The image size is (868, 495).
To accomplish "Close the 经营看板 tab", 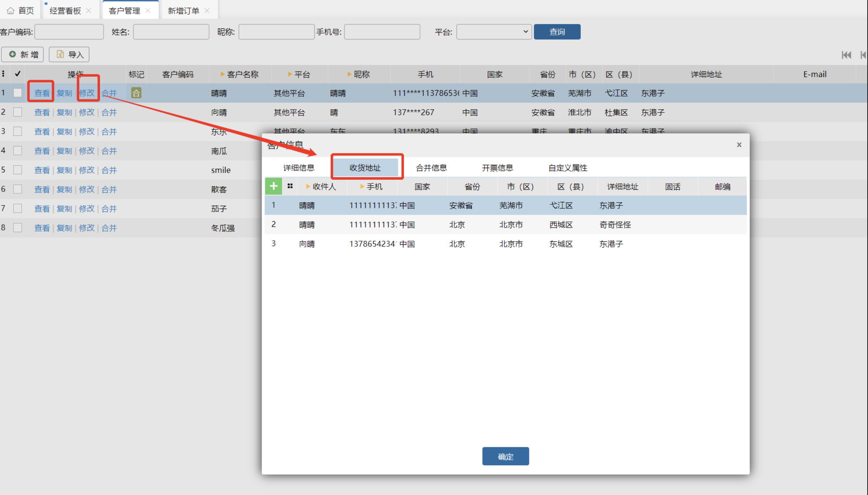I will pyautogui.click(x=89, y=11).
